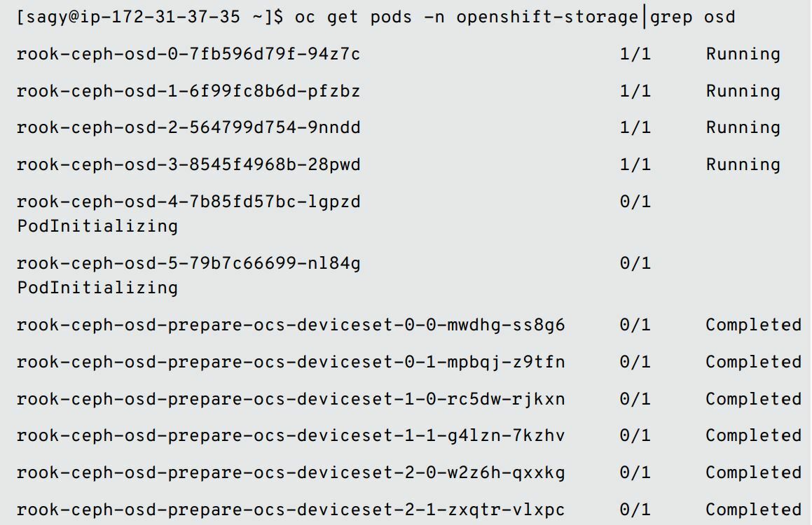Click the 0/1 ready count for osd-4

[x=635, y=202]
